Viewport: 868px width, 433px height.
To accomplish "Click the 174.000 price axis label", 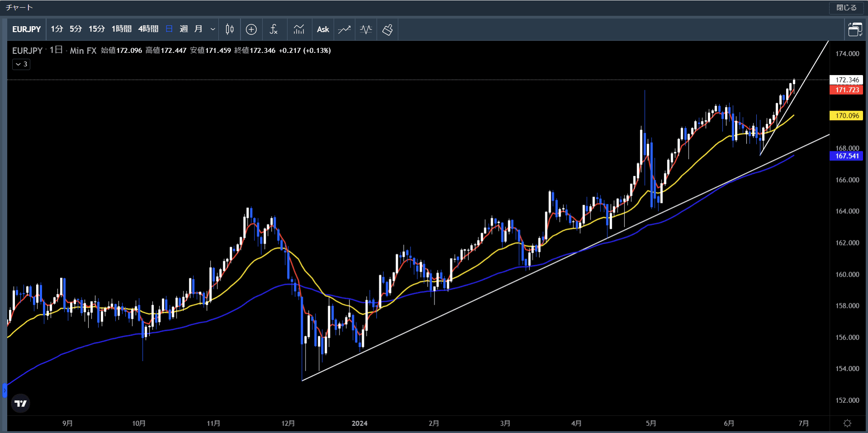I will (x=847, y=54).
